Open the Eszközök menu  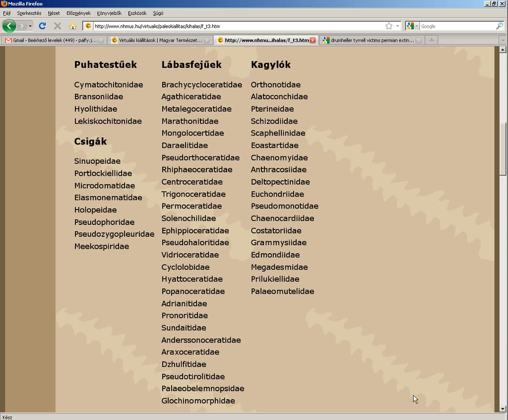tap(137, 13)
